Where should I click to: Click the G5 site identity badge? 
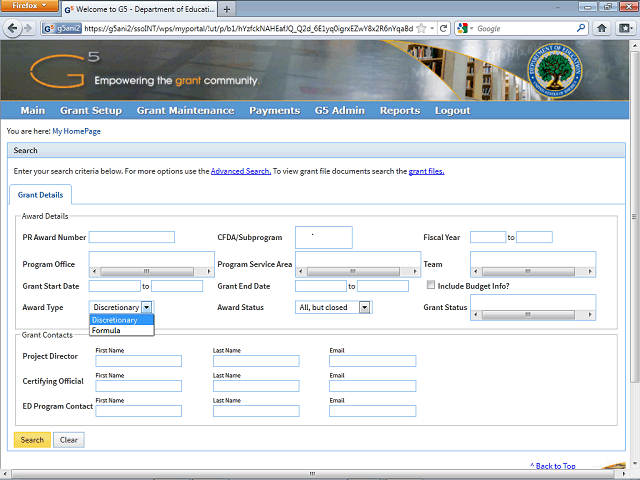click(62, 28)
